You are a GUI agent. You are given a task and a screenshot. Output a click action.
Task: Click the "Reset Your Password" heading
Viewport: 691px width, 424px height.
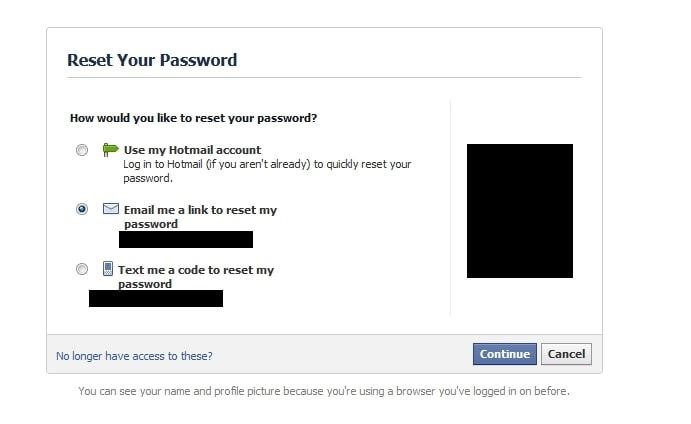coord(152,60)
